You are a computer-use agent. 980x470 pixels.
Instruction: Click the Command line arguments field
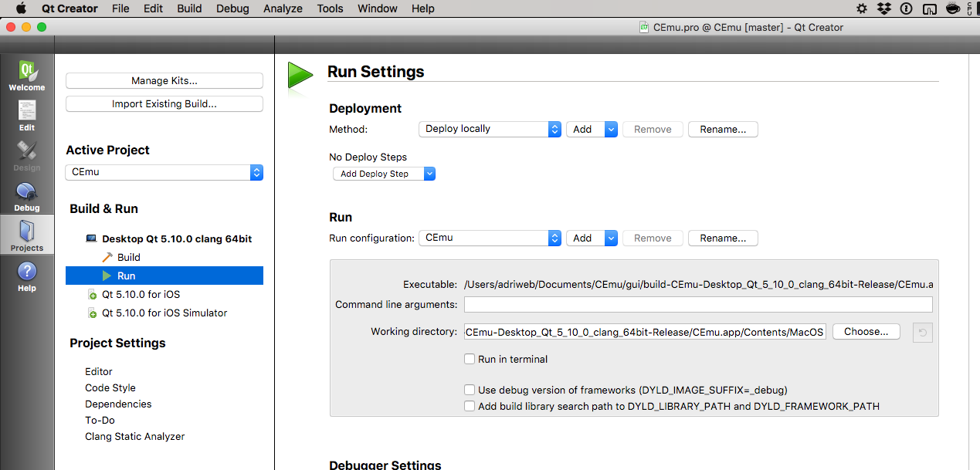(x=697, y=305)
